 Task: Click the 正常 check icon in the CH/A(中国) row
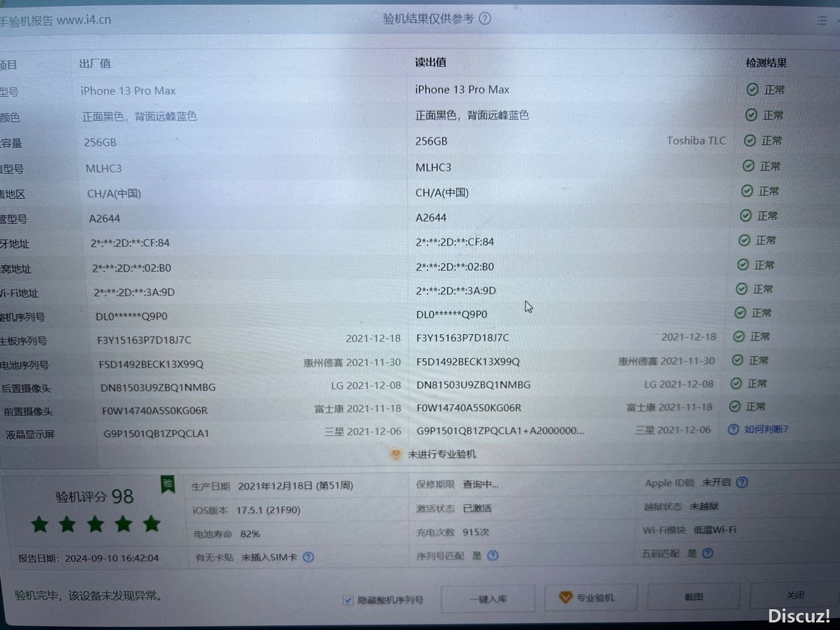(747, 191)
